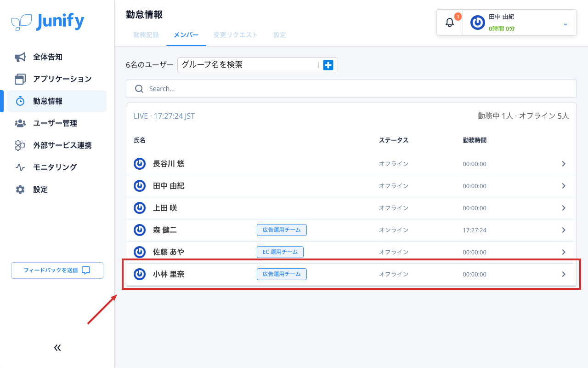The width and height of the screenshot is (588, 368).
Task: Click the 広告運用チーム tag on 小林 里奈's row
Action: (x=282, y=274)
